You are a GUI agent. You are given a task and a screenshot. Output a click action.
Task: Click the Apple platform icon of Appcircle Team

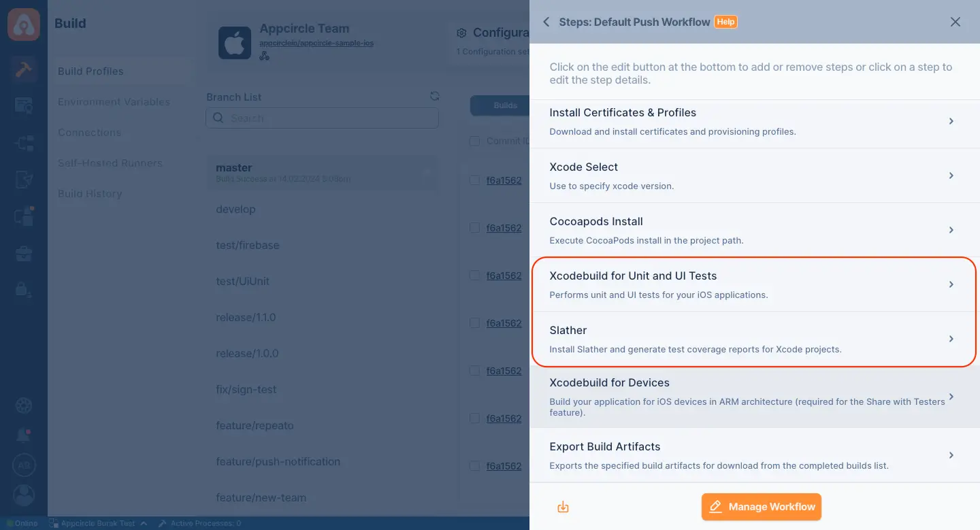click(x=235, y=43)
